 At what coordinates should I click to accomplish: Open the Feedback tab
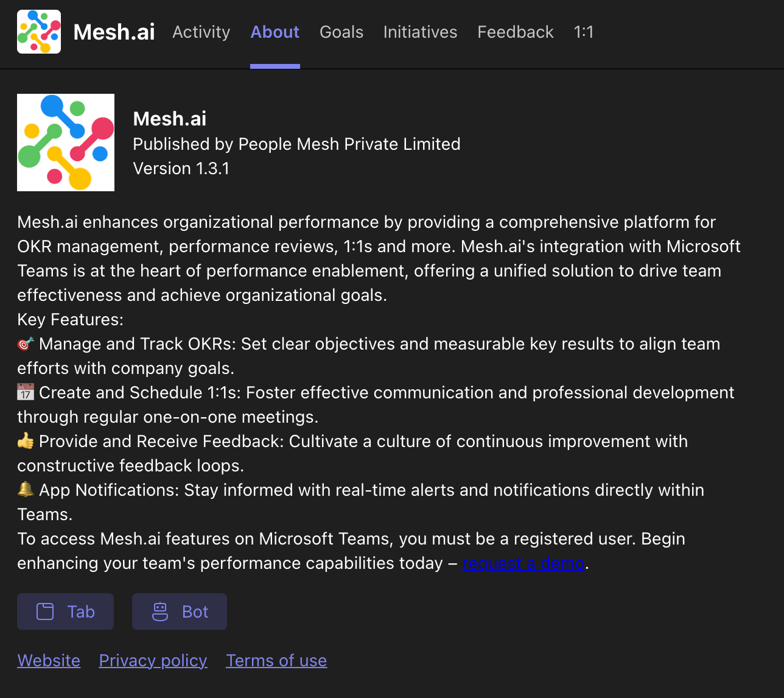click(515, 32)
